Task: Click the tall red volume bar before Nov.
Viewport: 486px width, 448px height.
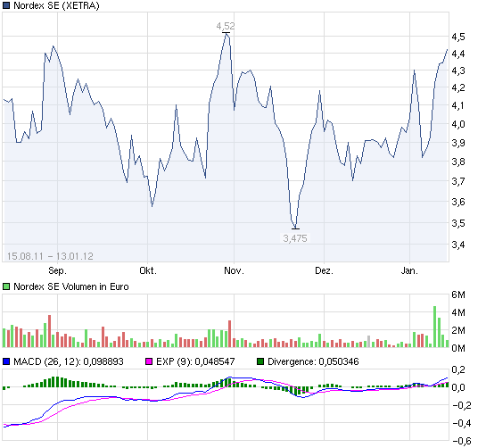Action: (x=230, y=334)
